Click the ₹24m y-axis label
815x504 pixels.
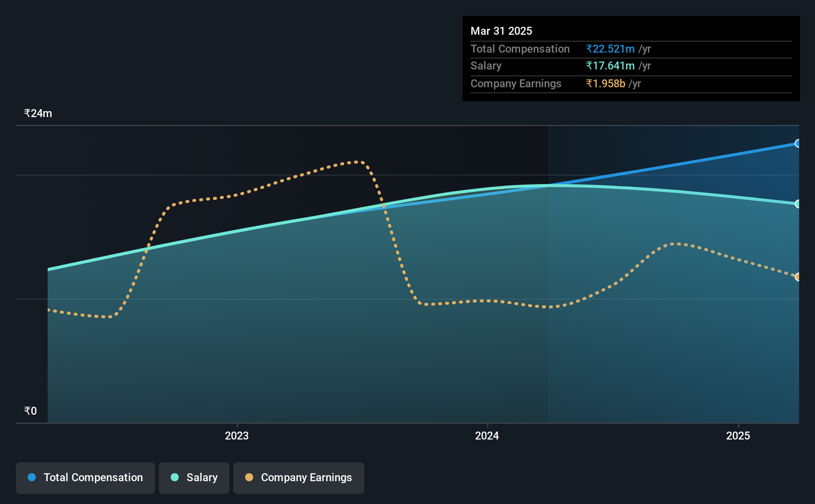(38, 113)
